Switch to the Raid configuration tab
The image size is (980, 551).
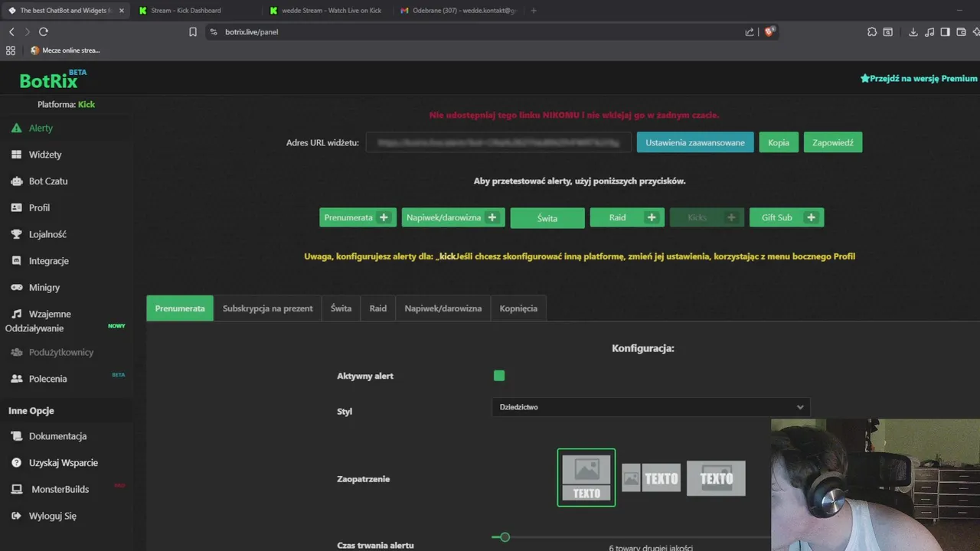pos(378,308)
